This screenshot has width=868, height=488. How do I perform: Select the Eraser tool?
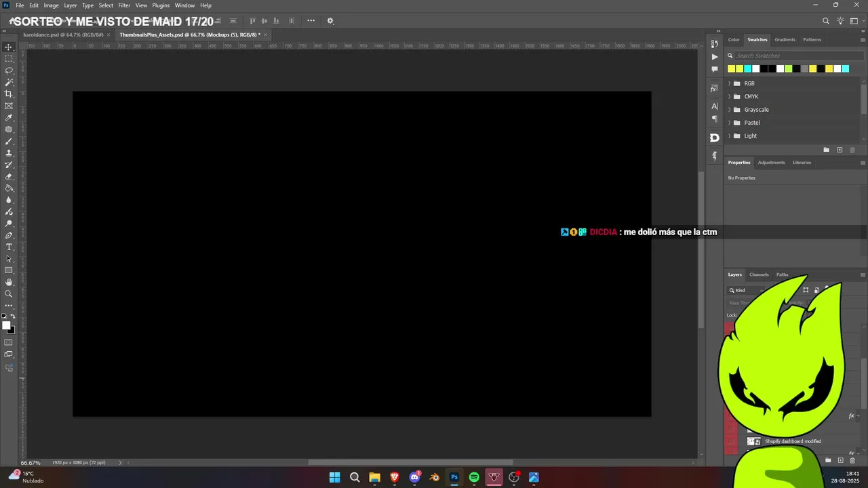click(x=9, y=176)
